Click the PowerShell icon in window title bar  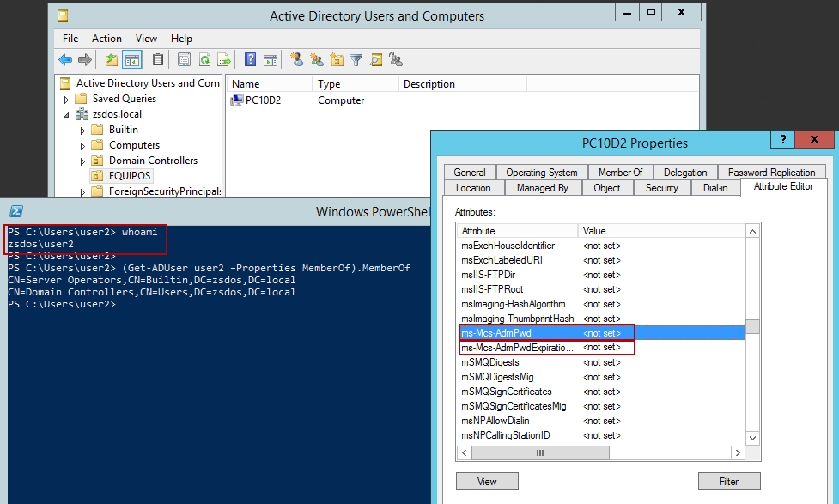click(x=16, y=211)
